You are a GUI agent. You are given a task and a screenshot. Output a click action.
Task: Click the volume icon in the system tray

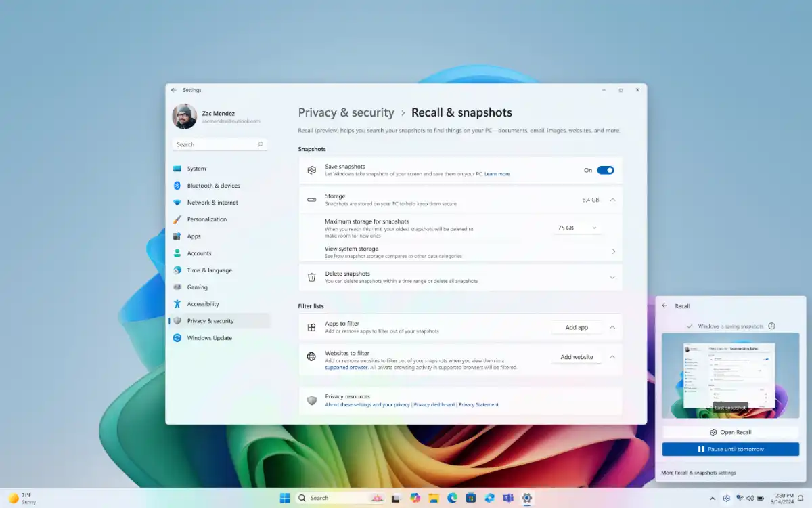[750, 498]
